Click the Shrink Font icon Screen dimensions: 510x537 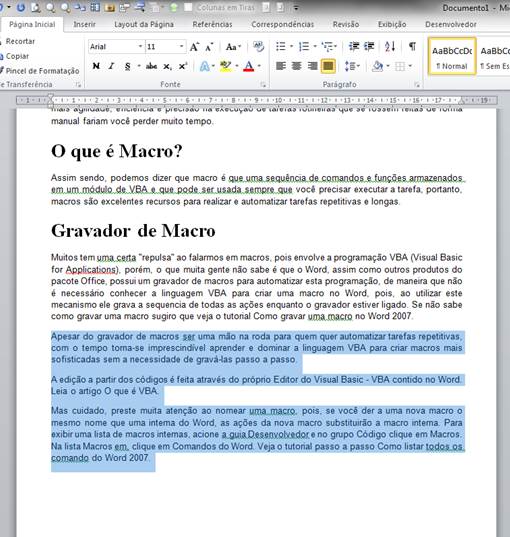pyautogui.click(x=209, y=47)
